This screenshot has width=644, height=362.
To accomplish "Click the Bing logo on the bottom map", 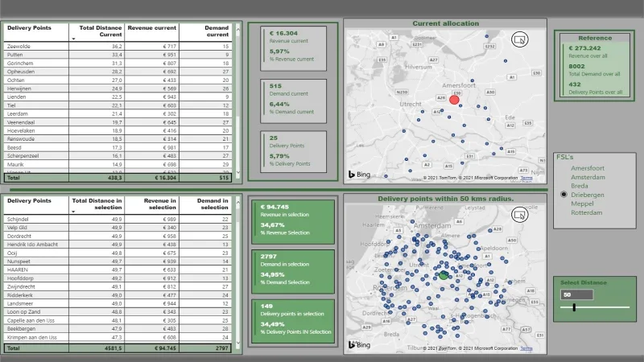I will (359, 345).
